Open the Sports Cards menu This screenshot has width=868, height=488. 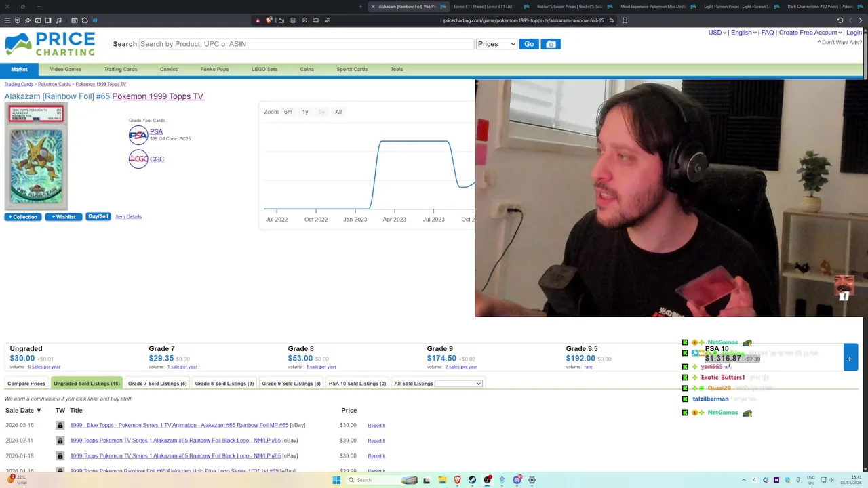pos(352,70)
